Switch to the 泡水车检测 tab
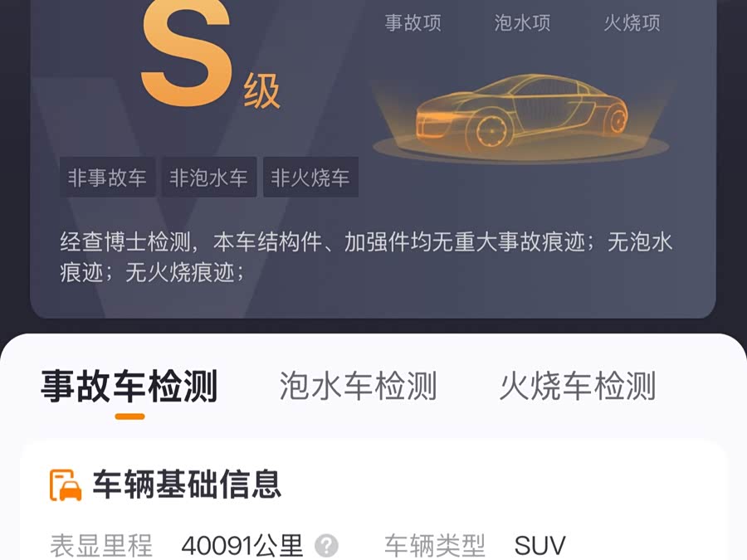 (358, 386)
